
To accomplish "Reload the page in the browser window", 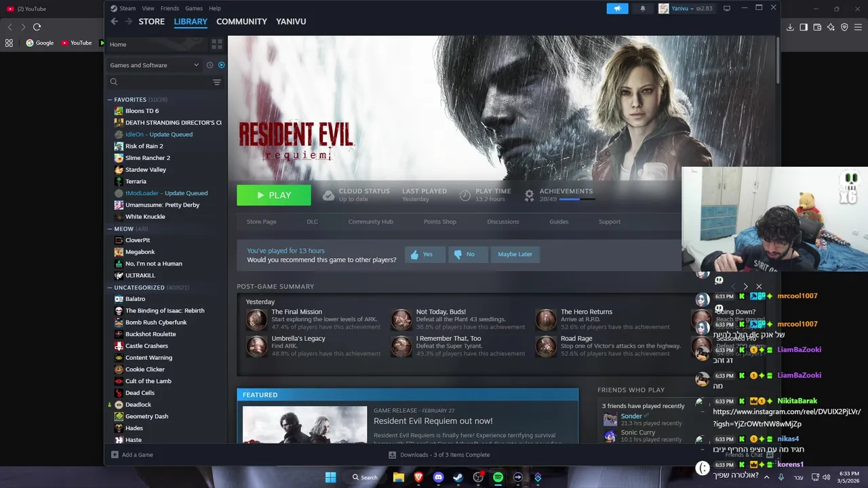I will [x=37, y=27].
